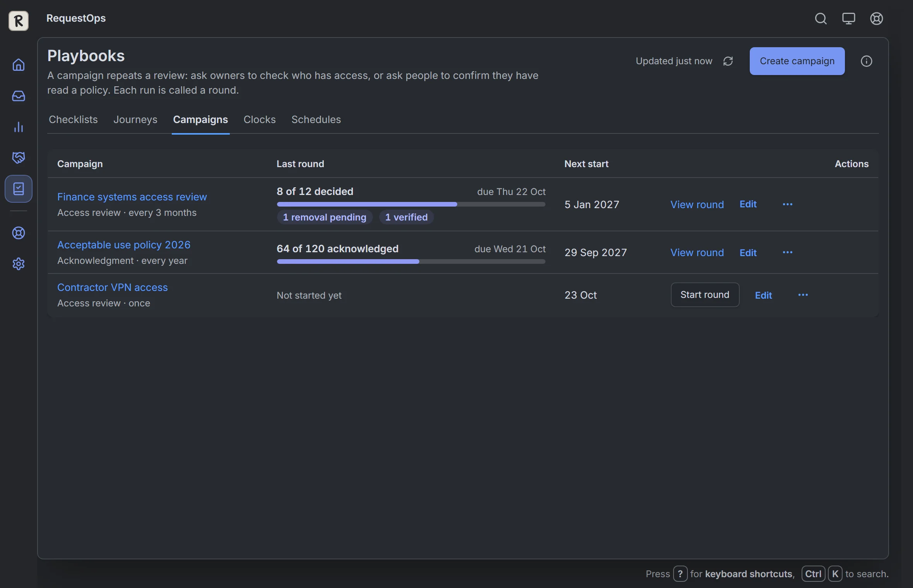Click the due Wed 21 Oct text
The image size is (913, 588).
pyautogui.click(x=510, y=249)
